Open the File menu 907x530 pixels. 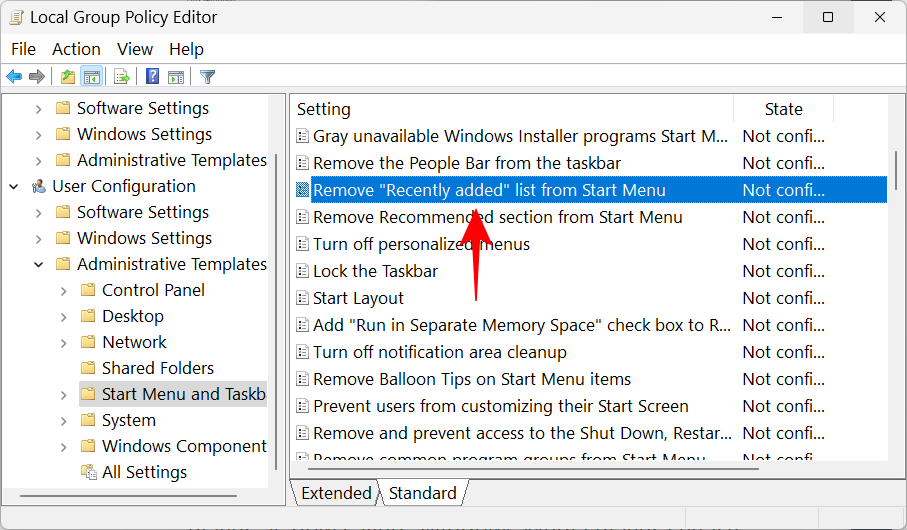(x=23, y=49)
